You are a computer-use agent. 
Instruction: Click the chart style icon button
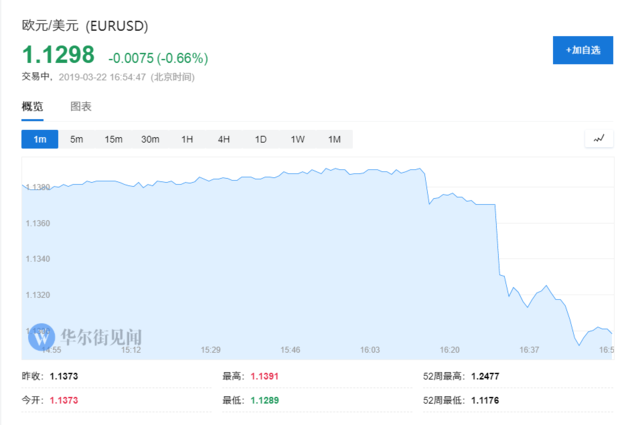(599, 139)
